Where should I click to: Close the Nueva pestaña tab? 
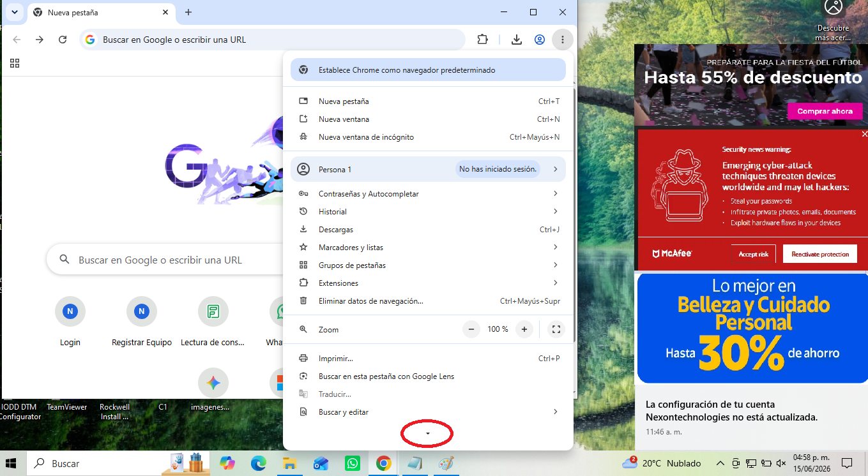pos(165,12)
